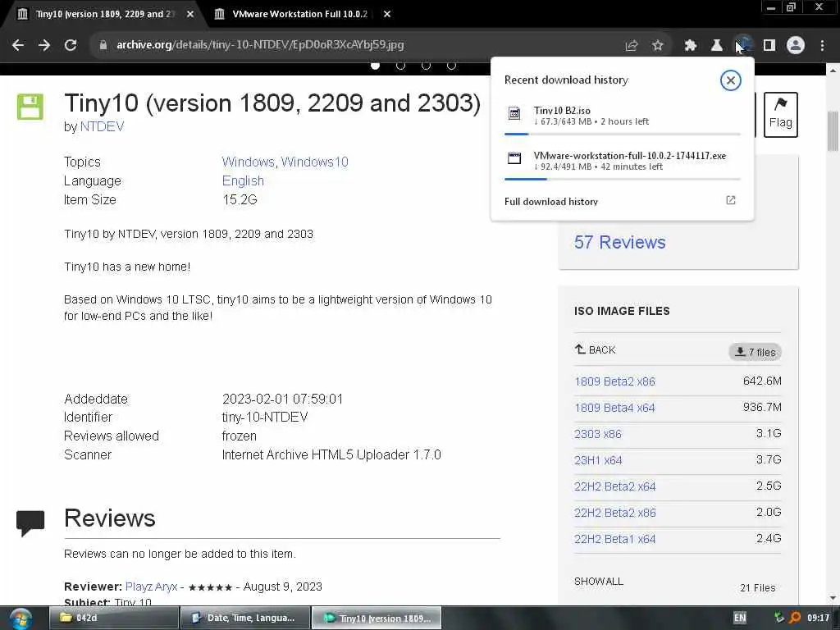Select second carousel dot indicator
Image resolution: width=840 pixels, height=630 pixels.
400,66
